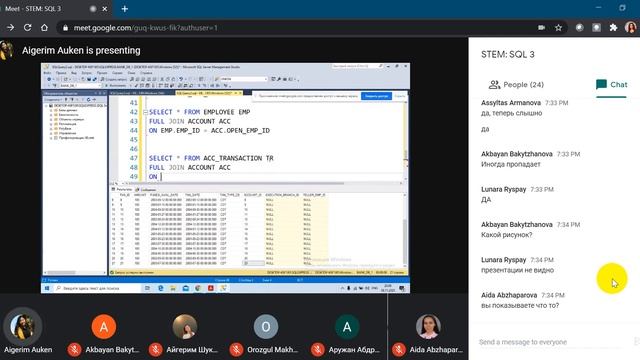Go to Chrome home page icon
Viewport: 640px width, 360px height.
tap(44, 28)
